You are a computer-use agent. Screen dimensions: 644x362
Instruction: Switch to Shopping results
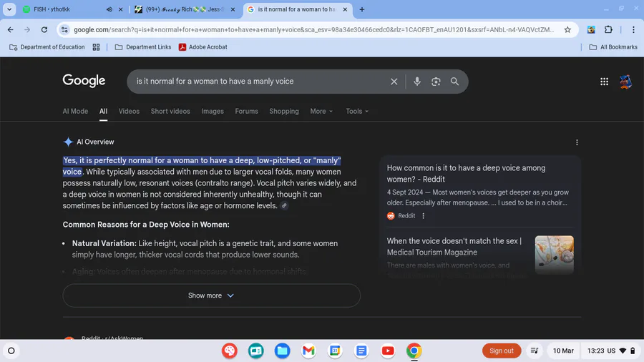point(284,111)
